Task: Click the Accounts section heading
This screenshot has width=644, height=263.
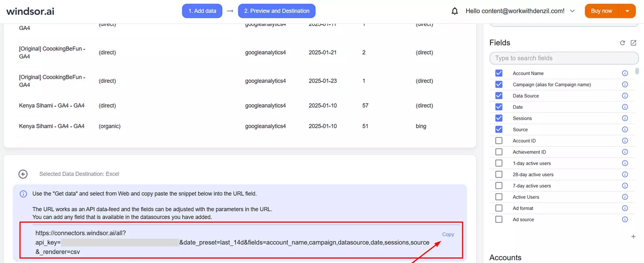Action: [x=505, y=257]
